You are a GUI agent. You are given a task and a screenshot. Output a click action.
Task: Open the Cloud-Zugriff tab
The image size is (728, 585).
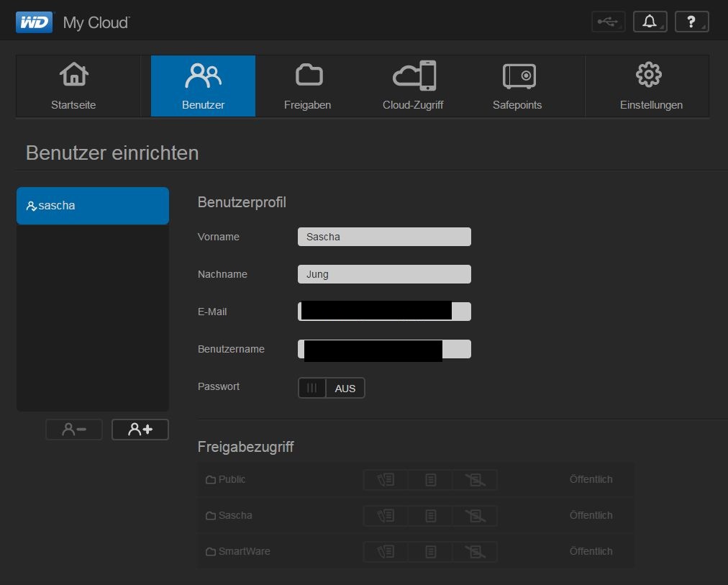click(x=413, y=86)
